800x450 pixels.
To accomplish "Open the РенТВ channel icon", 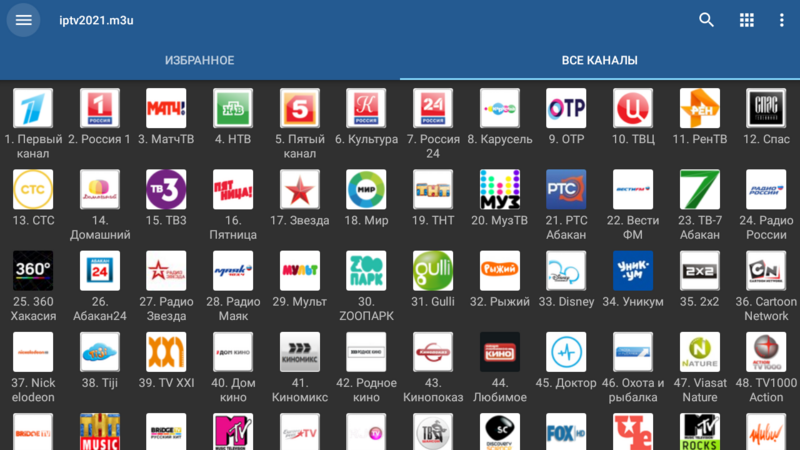I will click(699, 108).
